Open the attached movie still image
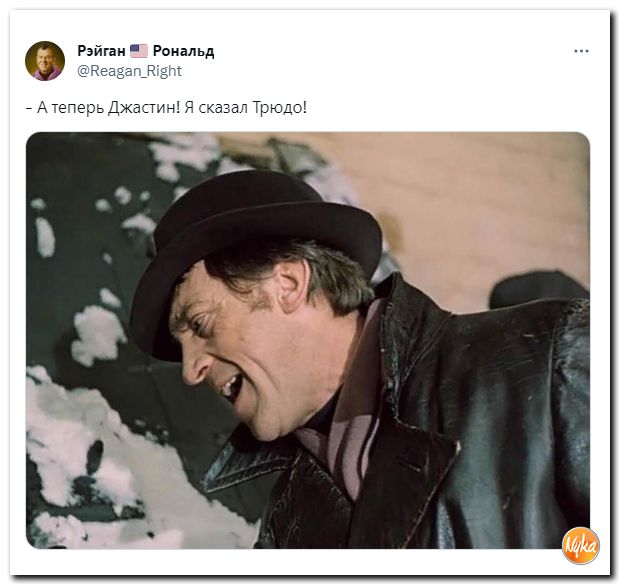This screenshot has height=586, width=621. pyautogui.click(x=308, y=340)
